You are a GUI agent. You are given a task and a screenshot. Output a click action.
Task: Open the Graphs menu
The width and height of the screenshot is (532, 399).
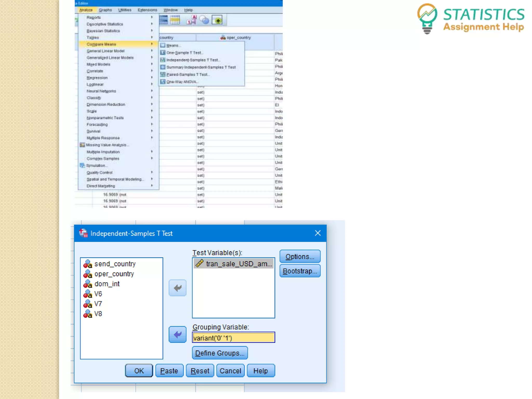tap(105, 10)
